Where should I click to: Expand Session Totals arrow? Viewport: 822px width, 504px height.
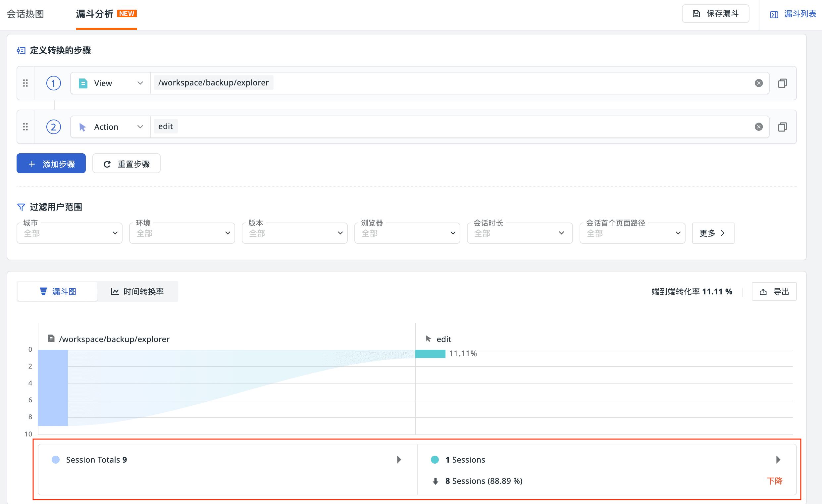(x=399, y=460)
